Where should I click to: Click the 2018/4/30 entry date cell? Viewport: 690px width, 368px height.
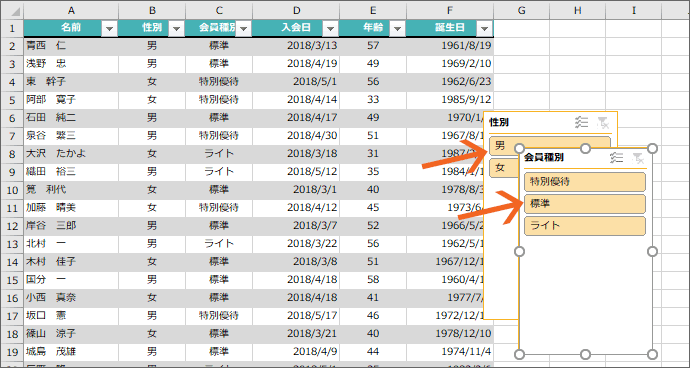pyautogui.click(x=296, y=136)
